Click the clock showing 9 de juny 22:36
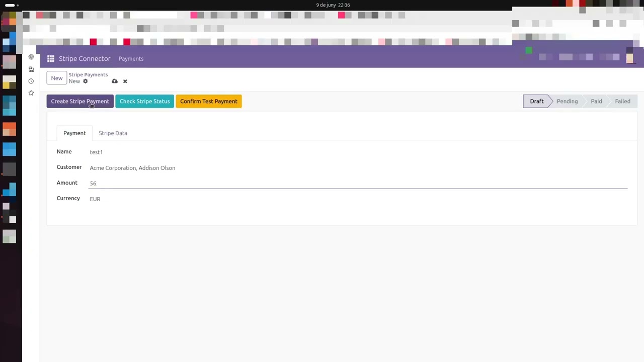The width and height of the screenshot is (644, 362). click(333, 5)
